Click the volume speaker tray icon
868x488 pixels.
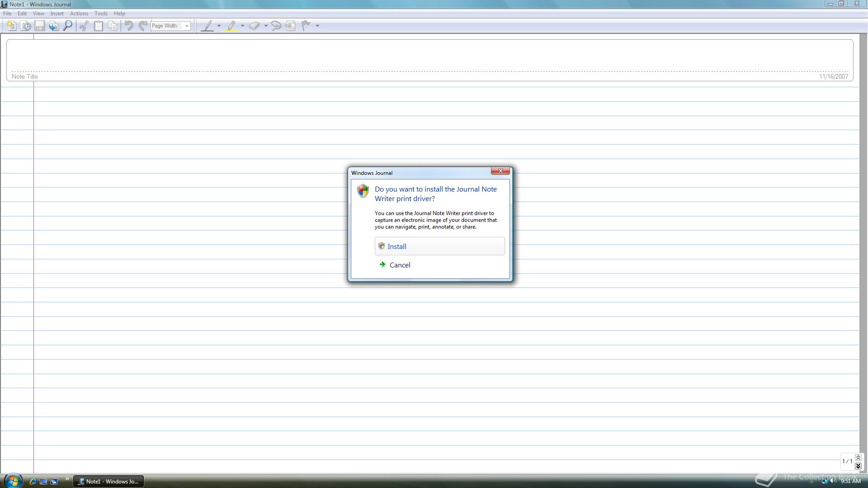(x=833, y=481)
